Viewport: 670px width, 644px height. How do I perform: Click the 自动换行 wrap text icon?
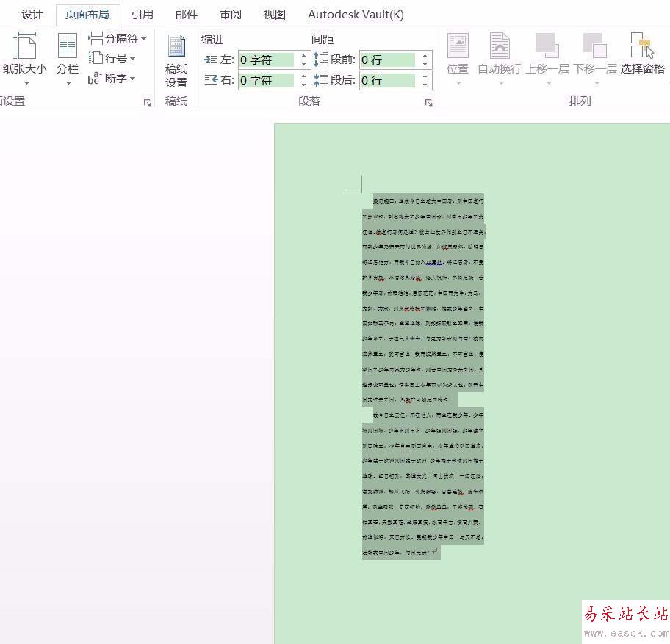pos(500,46)
